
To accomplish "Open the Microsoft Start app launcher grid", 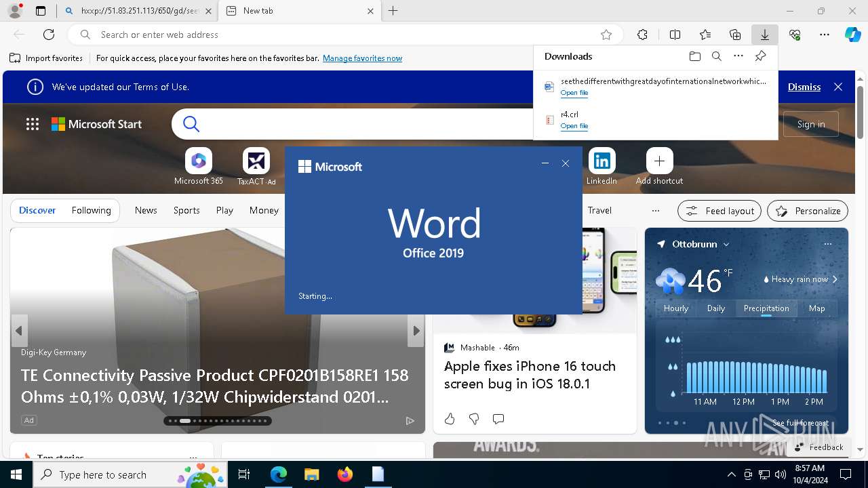I will [33, 124].
